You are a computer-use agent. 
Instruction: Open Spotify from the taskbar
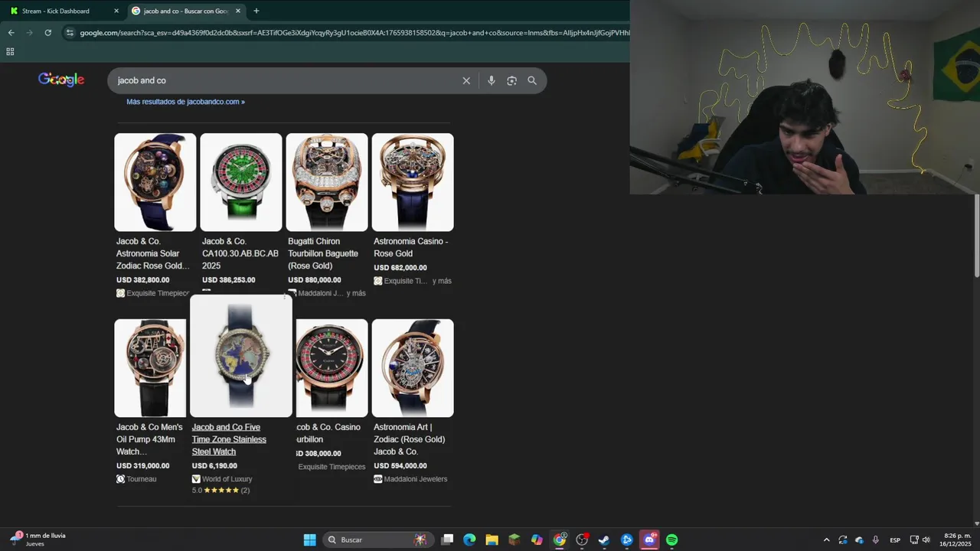point(671,540)
